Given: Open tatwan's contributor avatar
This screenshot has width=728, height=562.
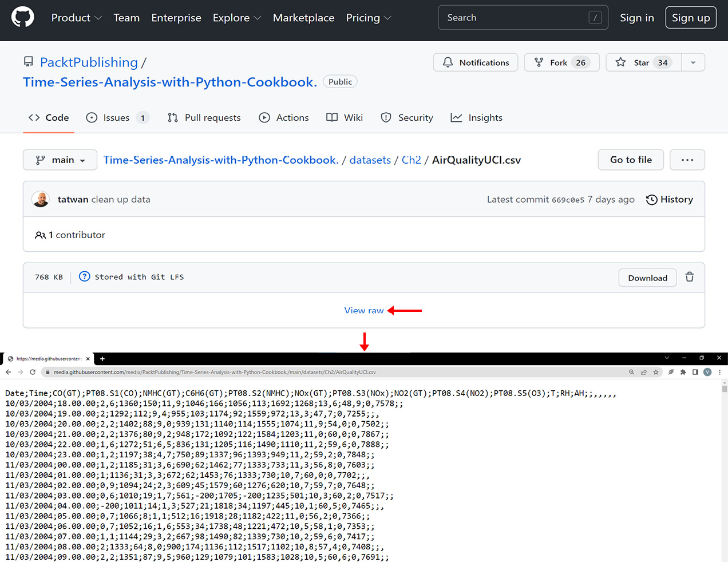Looking at the screenshot, I should pyautogui.click(x=40, y=199).
